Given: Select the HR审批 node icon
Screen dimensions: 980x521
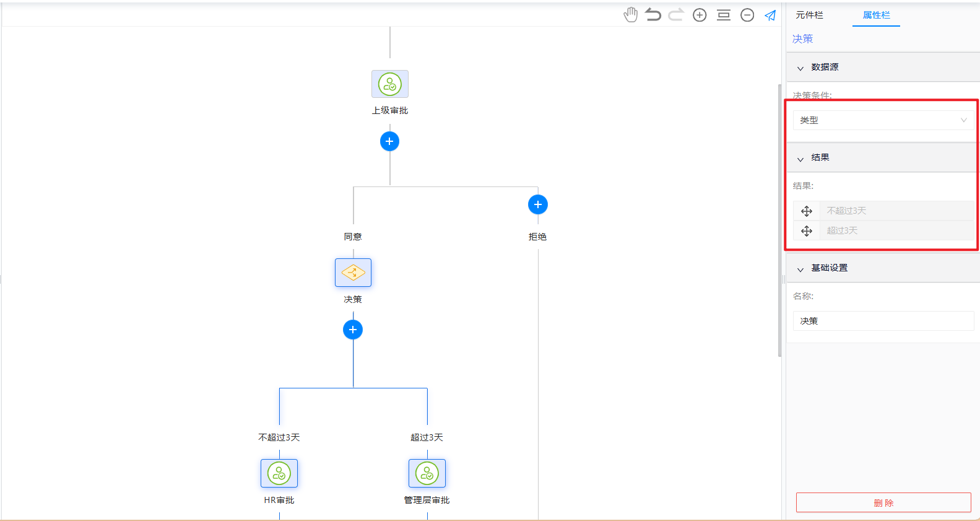Looking at the screenshot, I should click(279, 473).
